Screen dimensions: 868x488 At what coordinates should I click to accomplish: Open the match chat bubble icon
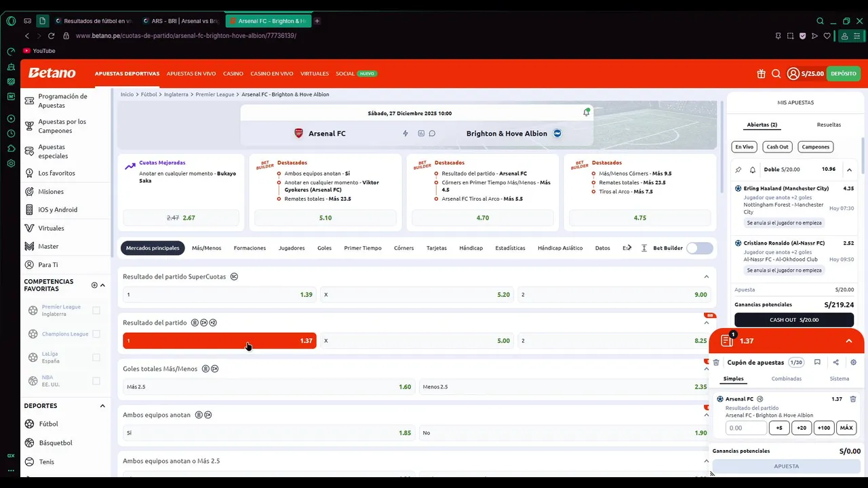pos(432,134)
